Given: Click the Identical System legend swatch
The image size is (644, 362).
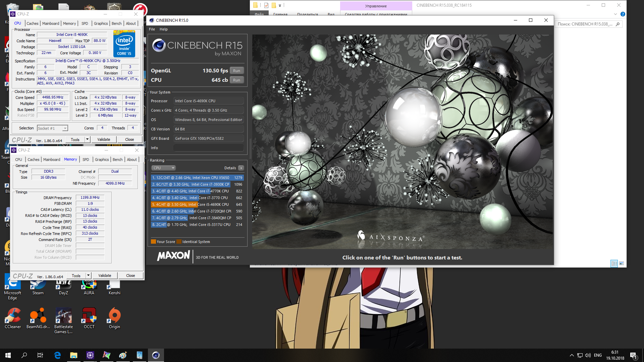Looking at the screenshot, I should 179,242.
